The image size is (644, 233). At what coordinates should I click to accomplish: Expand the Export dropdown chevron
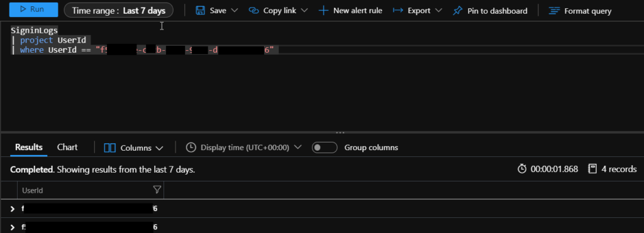[438, 11]
